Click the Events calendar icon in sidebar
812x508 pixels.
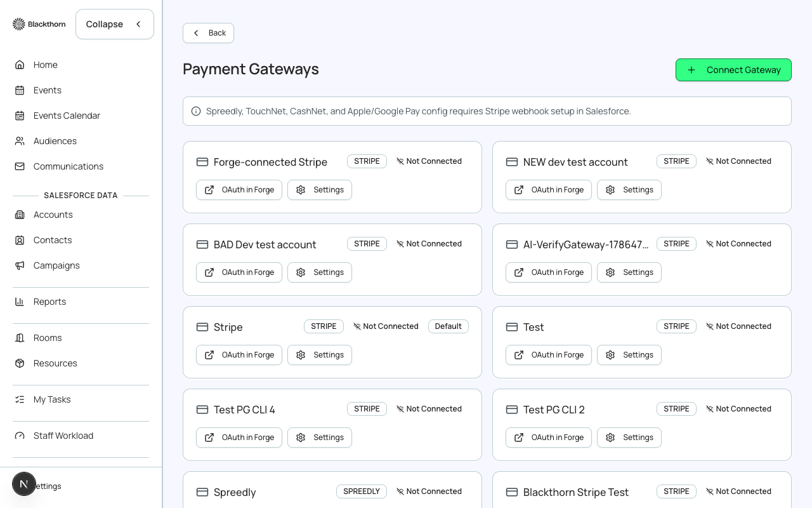click(x=20, y=90)
